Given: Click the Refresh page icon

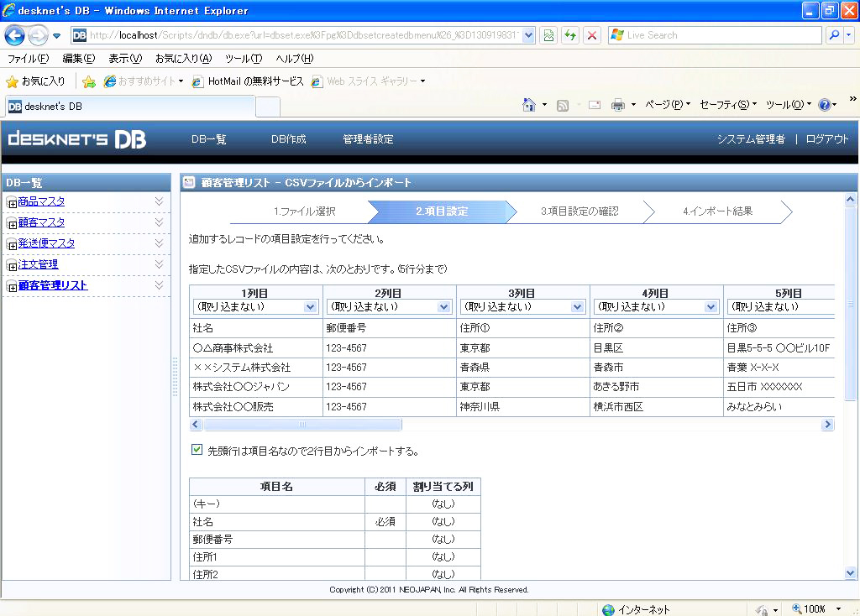Looking at the screenshot, I should tap(570, 35).
